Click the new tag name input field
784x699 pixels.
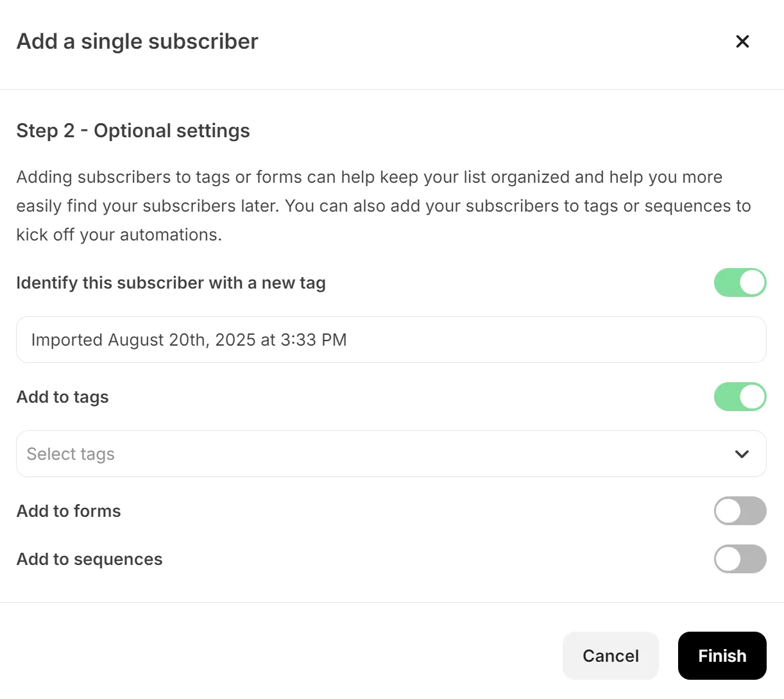391,340
